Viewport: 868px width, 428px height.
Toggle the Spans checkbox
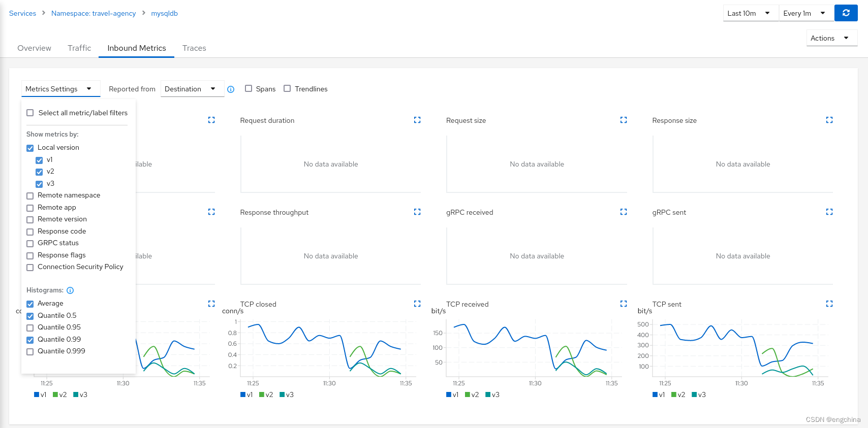click(249, 88)
